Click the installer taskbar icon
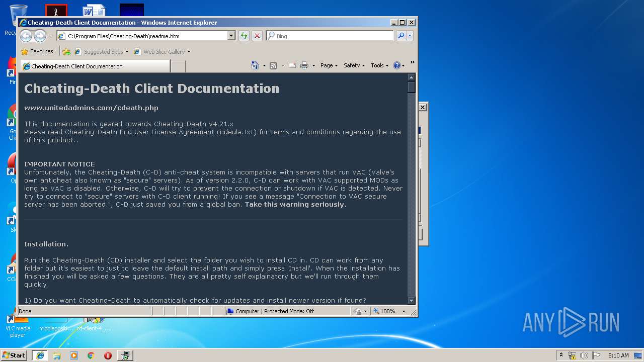Viewport: 644px width, 362px height. coord(125,355)
